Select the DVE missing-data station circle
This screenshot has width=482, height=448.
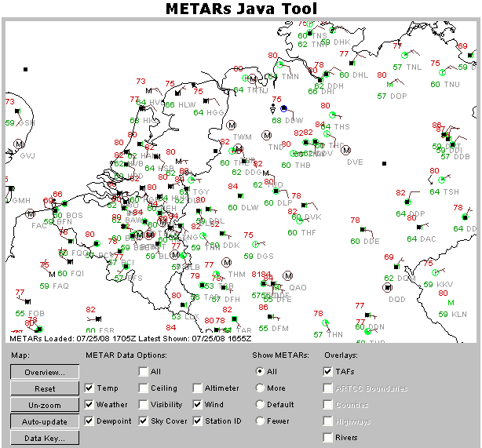[x=346, y=150]
